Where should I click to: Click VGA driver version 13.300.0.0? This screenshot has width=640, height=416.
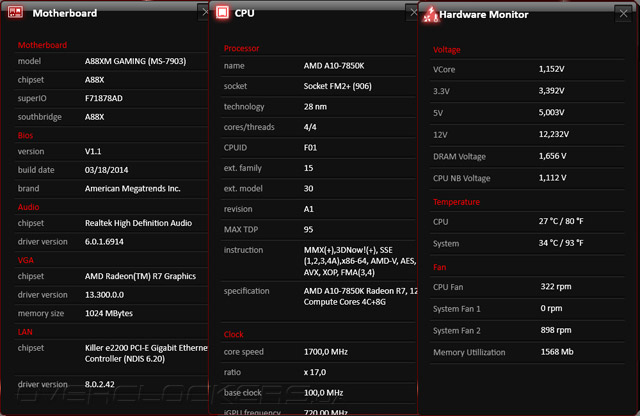104,295
